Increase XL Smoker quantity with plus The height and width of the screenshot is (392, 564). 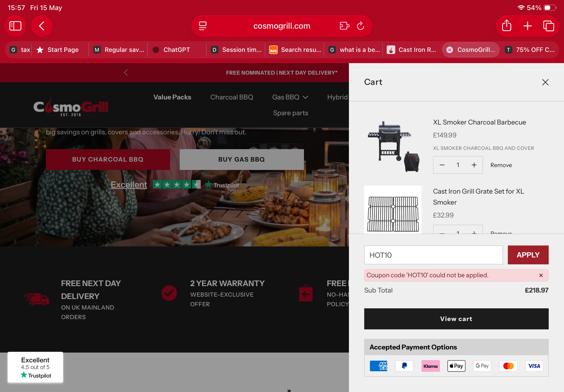[x=474, y=165]
